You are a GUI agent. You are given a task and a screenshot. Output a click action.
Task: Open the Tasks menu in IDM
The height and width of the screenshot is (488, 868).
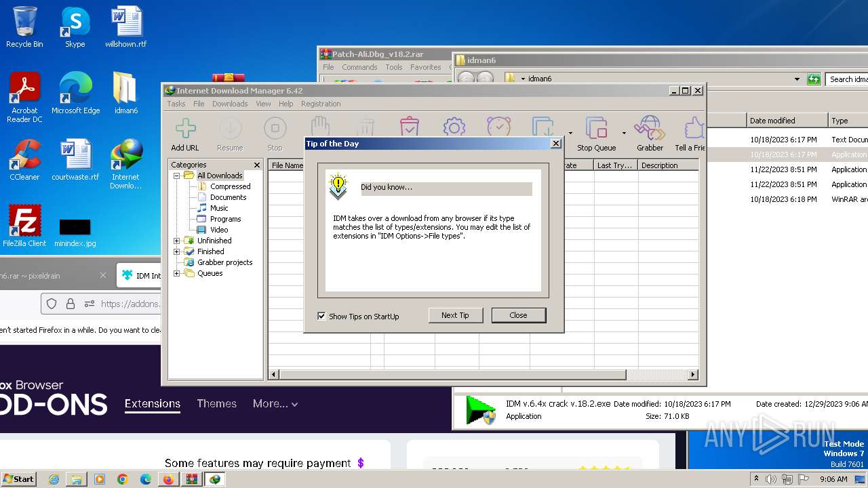tap(176, 104)
